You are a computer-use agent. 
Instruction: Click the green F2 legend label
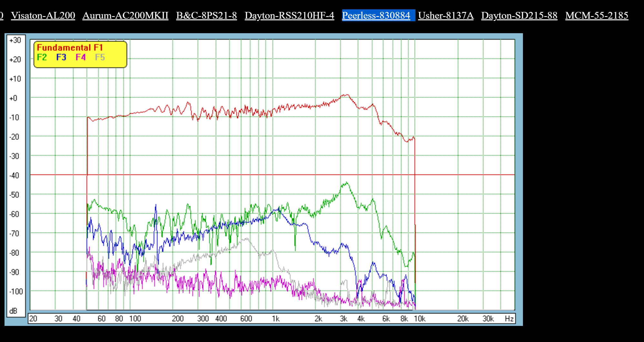42,57
